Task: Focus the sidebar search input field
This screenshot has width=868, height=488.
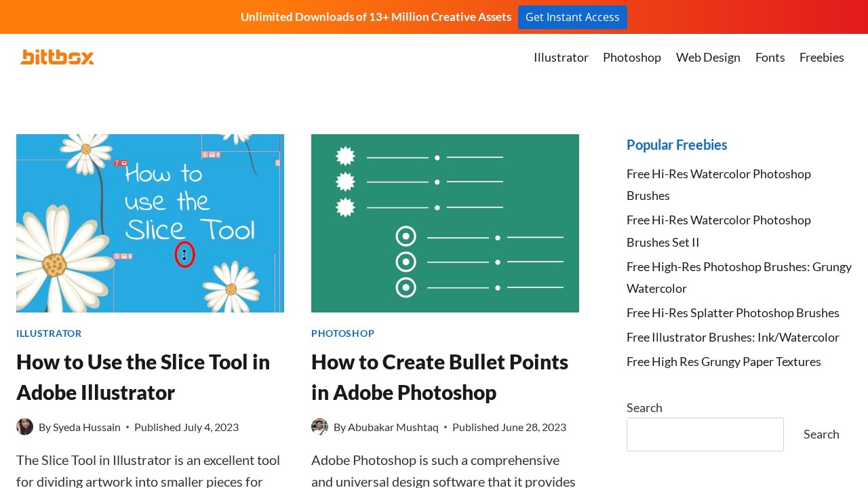Action: point(705,434)
